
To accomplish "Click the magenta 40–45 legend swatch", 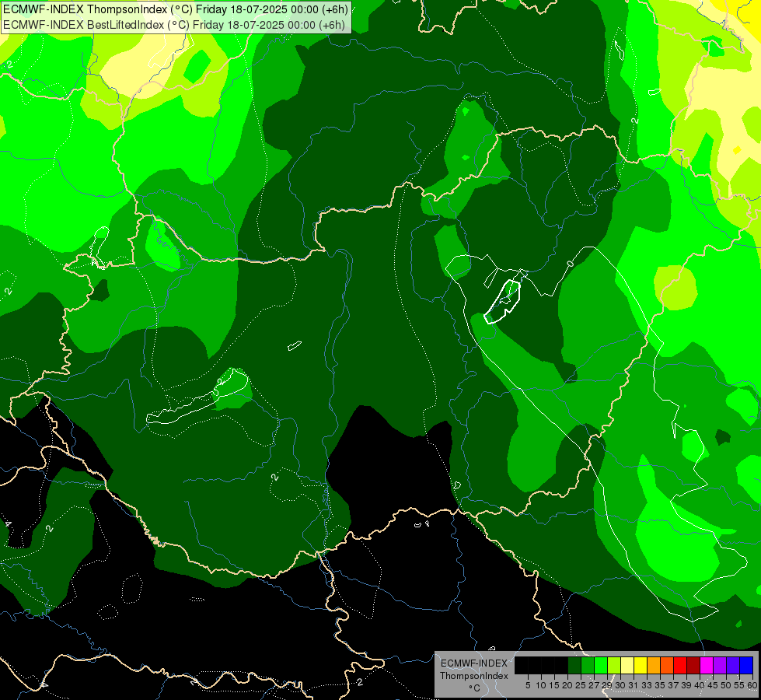I will click(x=707, y=665).
